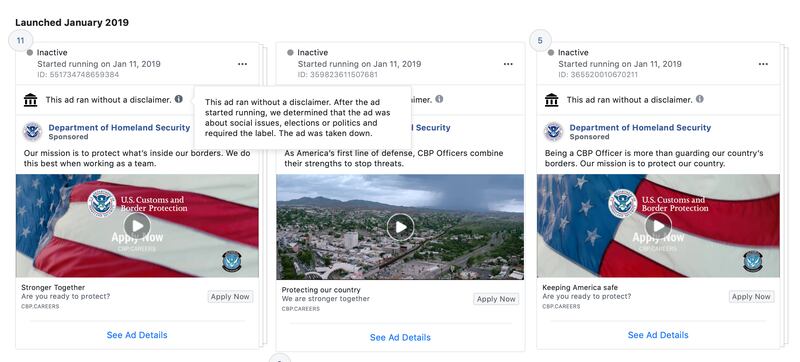Image resolution: width=800 pixels, height=362 pixels.
Task: Click DHS seal avatar on Stronger Together ad
Action: (33, 132)
